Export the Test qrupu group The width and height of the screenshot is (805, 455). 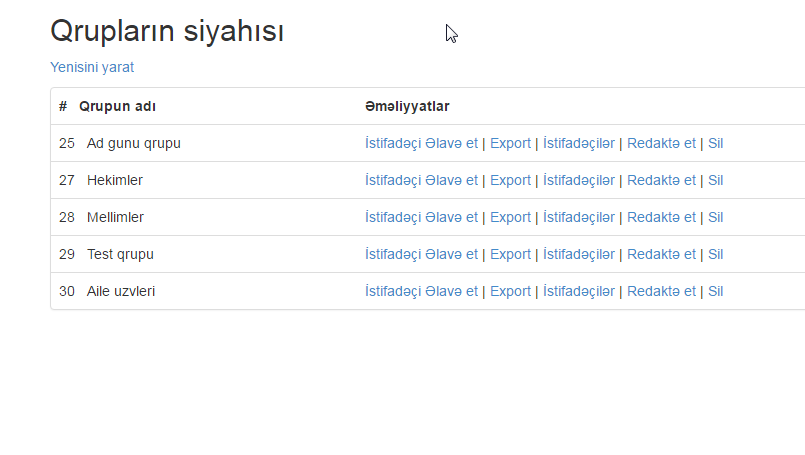(x=510, y=254)
